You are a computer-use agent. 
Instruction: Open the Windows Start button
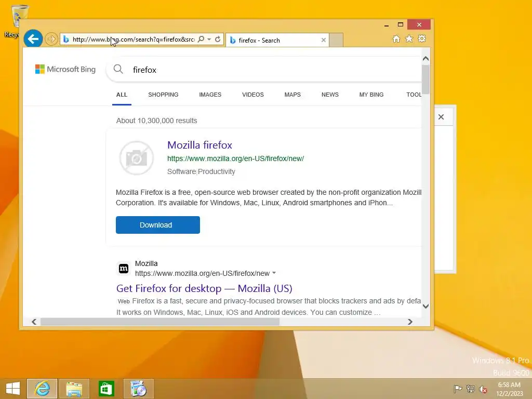click(x=13, y=389)
